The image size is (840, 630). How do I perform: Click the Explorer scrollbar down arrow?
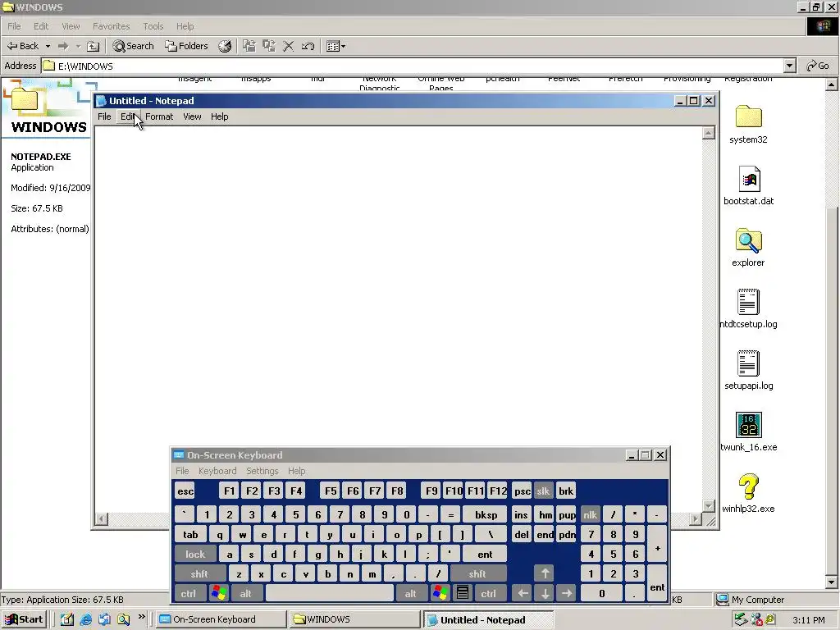point(832,582)
